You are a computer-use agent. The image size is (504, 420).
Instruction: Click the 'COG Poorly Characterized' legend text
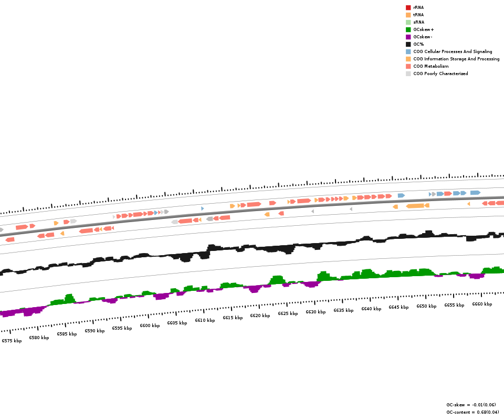(x=440, y=73)
